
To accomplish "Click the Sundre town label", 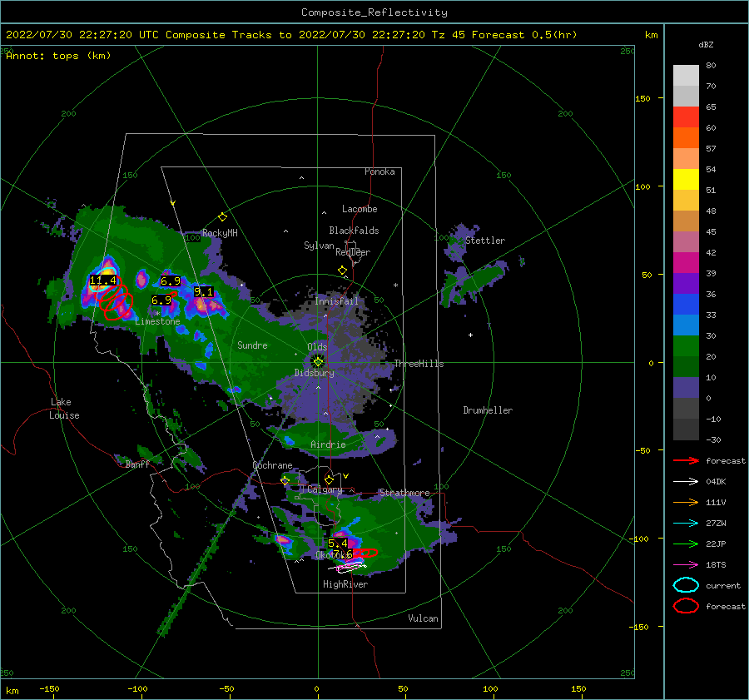I will click(x=252, y=345).
